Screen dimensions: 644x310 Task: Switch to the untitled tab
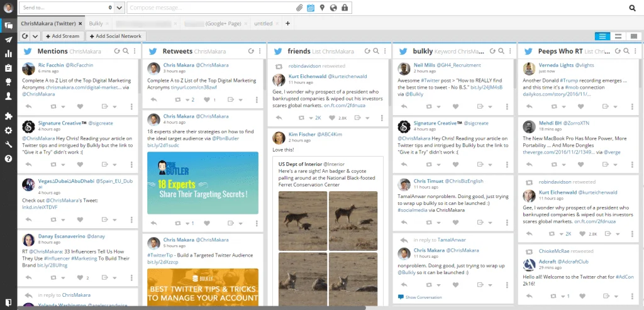[x=263, y=23]
